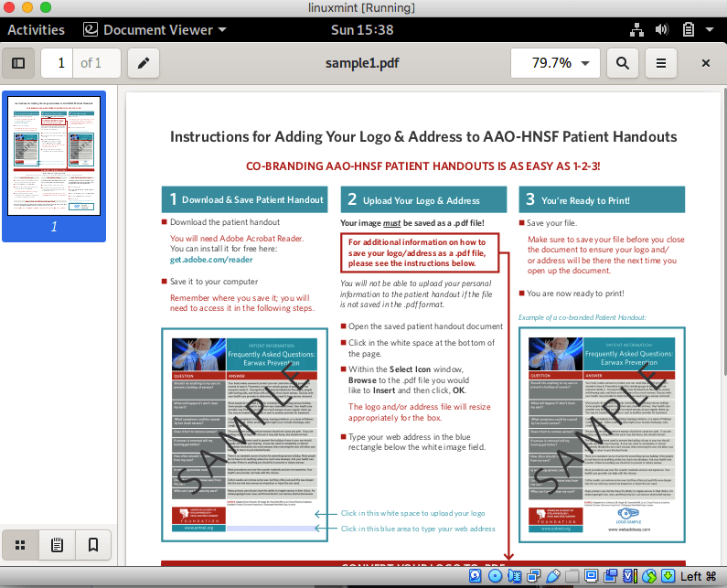Image resolution: width=727 pixels, height=588 pixels.
Task: Click 'Click in this white space to upload your logo'
Action: 413,513
